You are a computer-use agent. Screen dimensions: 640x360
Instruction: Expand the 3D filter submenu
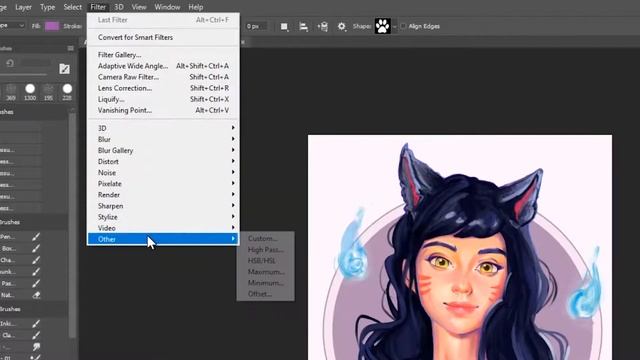click(x=163, y=128)
